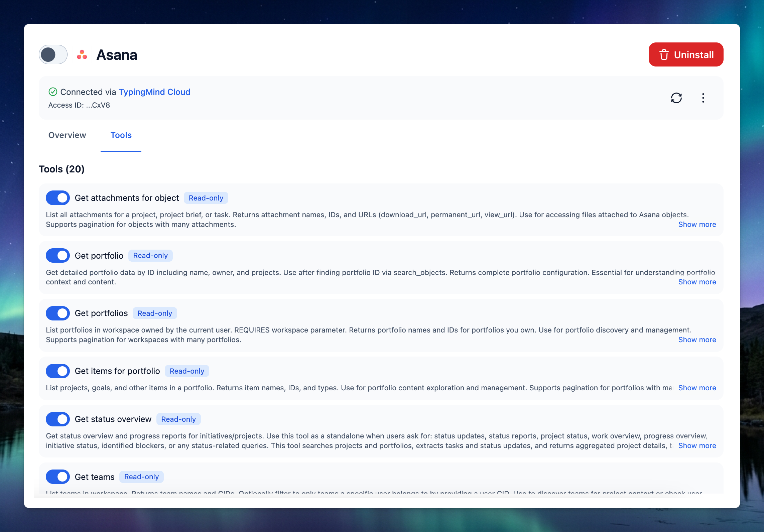The height and width of the screenshot is (532, 764).
Task: Toggle off Get status overview
Action: coord(58,419)
